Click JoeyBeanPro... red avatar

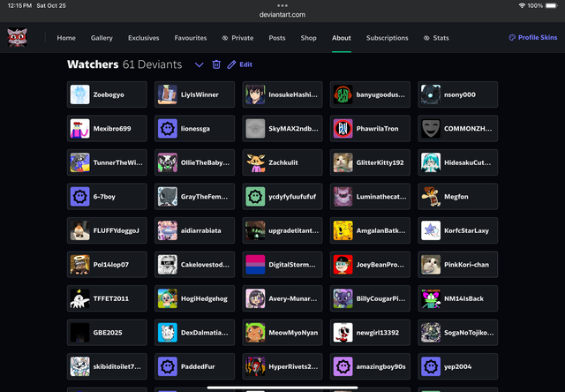[x=343, y=265]
